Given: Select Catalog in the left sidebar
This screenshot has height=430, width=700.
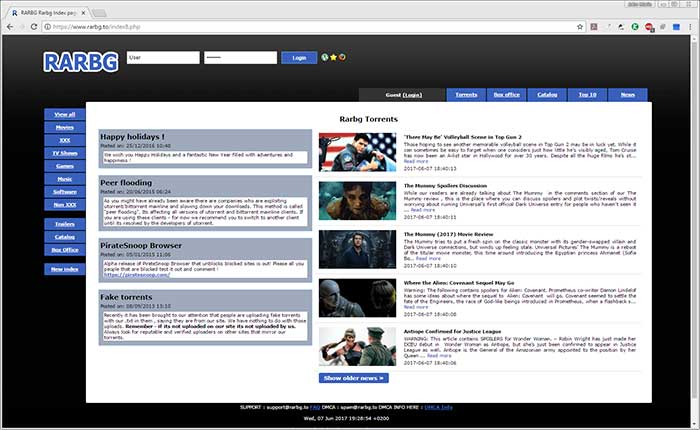Looking at the screenshot, I should click(x=65, y=237).
